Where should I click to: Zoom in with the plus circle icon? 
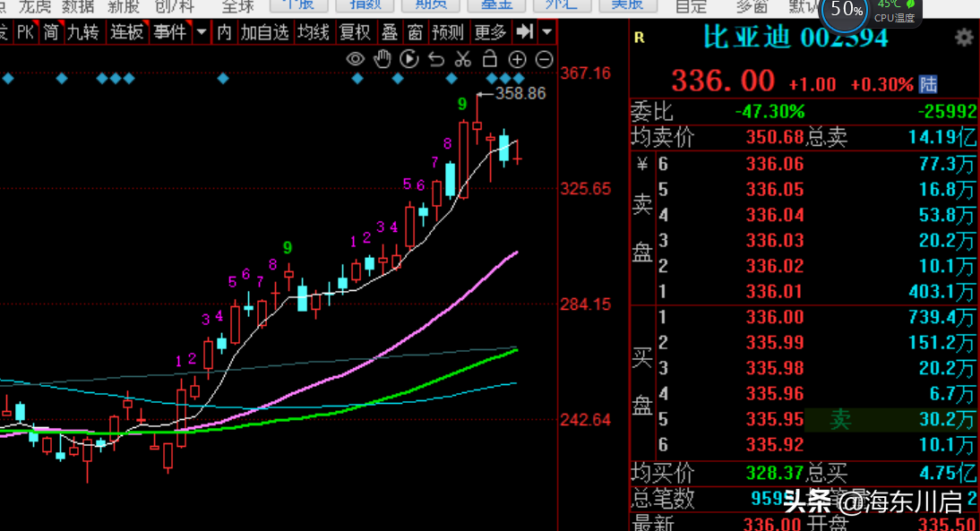point(517,59)
